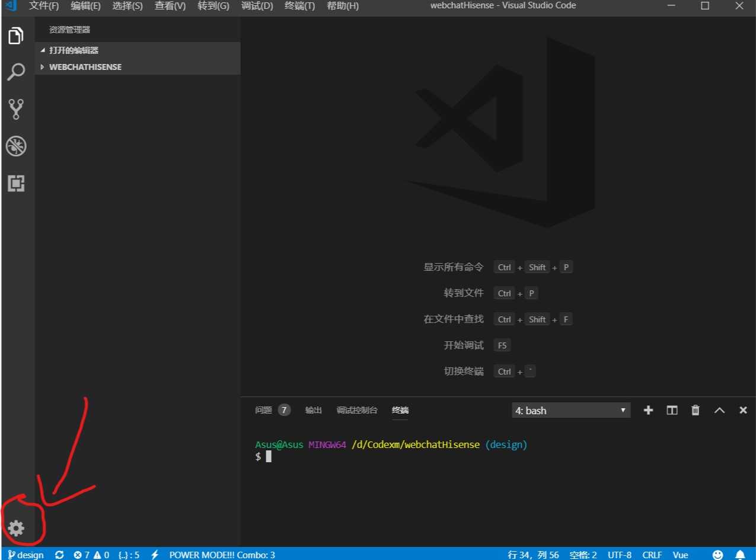Open the 4: bash terminal dropdown

[x=571, y=410]
